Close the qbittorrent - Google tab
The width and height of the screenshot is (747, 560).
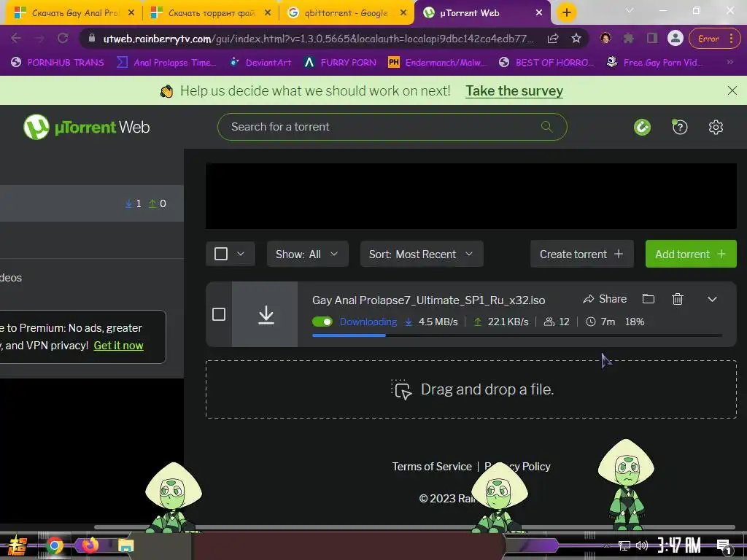[x=403, y=13]
